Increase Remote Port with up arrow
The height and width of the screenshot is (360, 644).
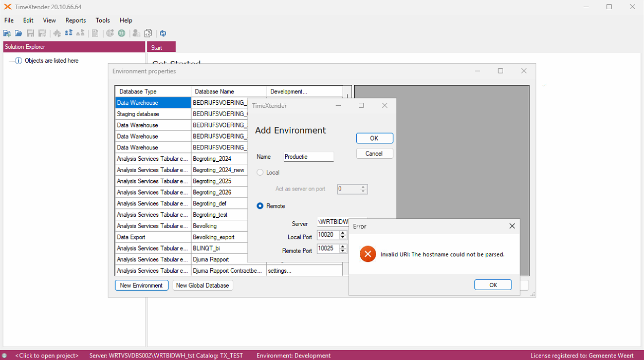343,247
